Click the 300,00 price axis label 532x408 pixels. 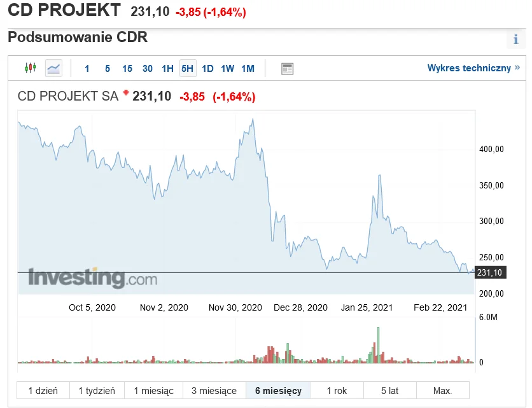[491, 221]
